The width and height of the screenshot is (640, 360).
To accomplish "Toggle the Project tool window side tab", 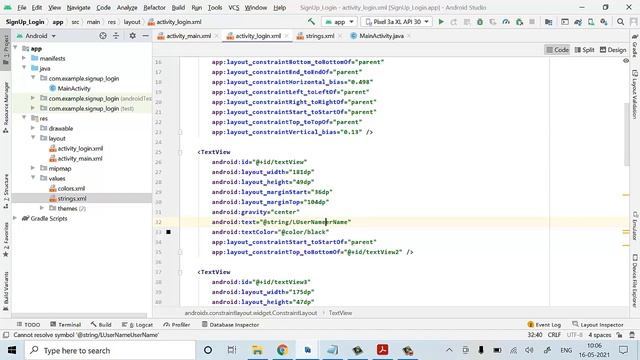I will click(6, 49).
